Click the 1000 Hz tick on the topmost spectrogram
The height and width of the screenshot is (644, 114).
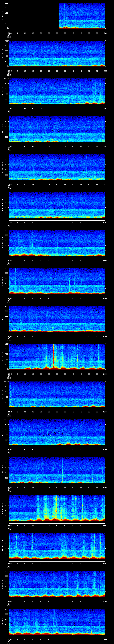[x=6, y=3]
